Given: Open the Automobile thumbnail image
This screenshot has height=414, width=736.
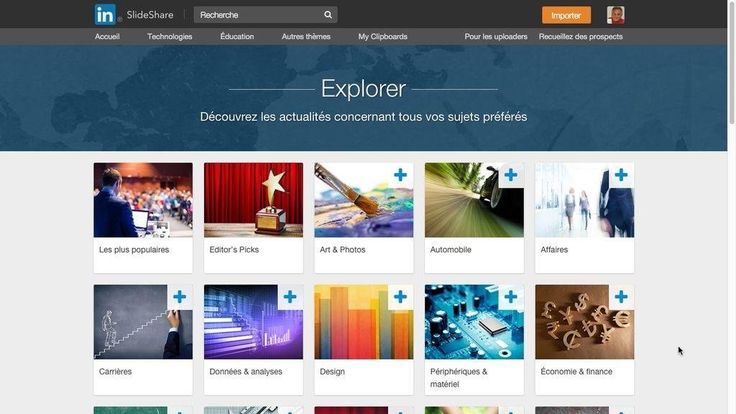Looking at the screenshot, I should (474, 200).
